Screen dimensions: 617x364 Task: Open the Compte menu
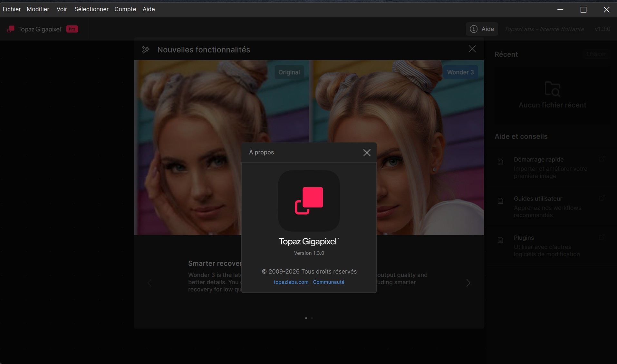pyautogui.click(x=125, y=9)
